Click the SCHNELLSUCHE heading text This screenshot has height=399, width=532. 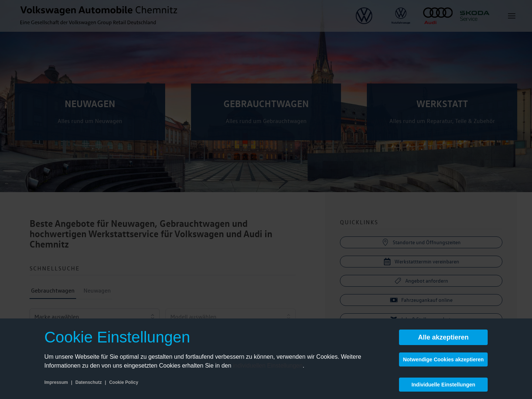[x=55, y=269]
